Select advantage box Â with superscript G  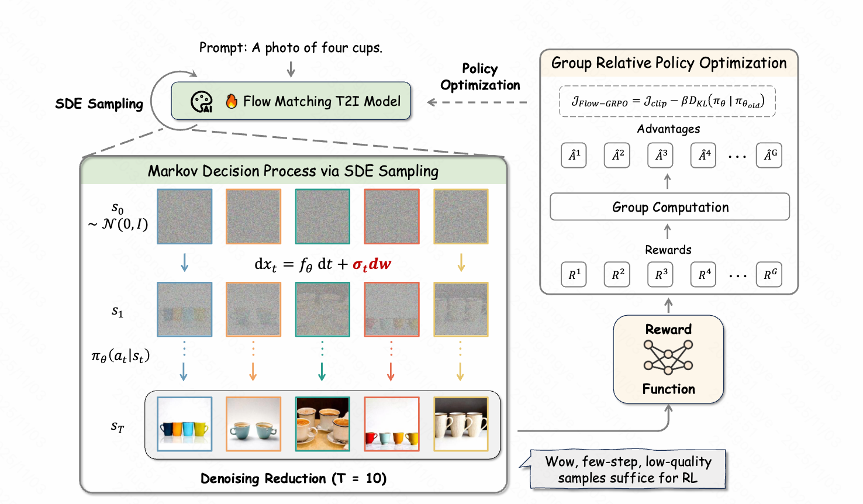click(769, 155)
